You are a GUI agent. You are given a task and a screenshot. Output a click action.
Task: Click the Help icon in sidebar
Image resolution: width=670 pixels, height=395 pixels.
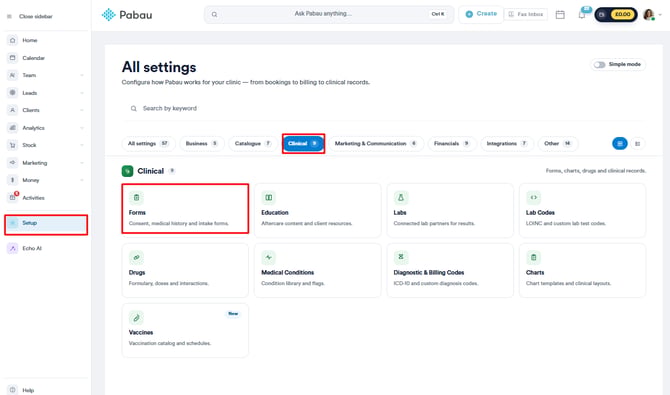click(x=12, y=390)
